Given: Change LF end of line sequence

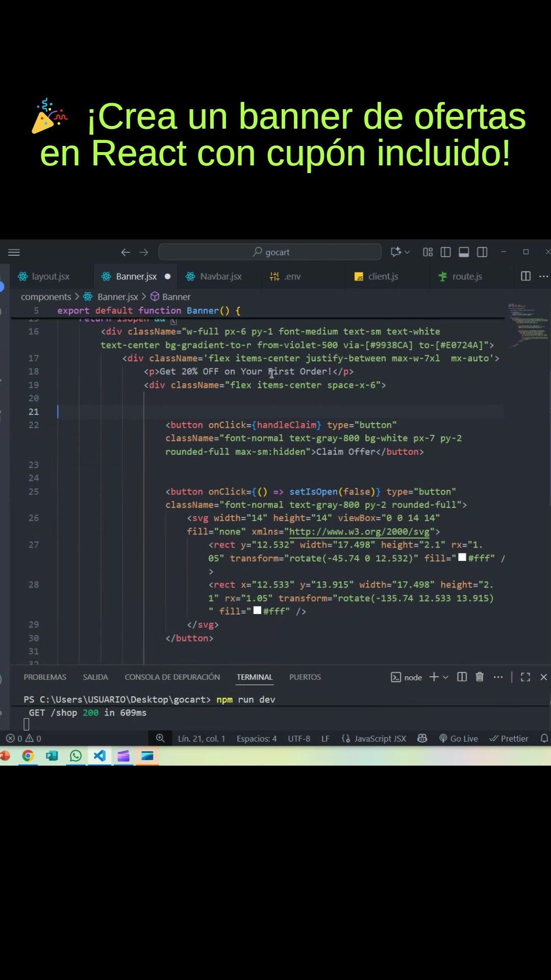Looking at the screenshot, I should click(325, 739).
